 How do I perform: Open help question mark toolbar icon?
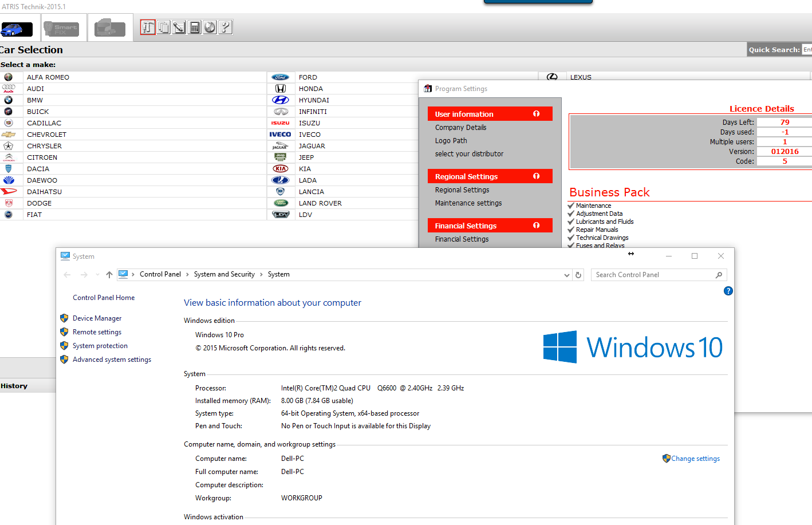point(226,27)
